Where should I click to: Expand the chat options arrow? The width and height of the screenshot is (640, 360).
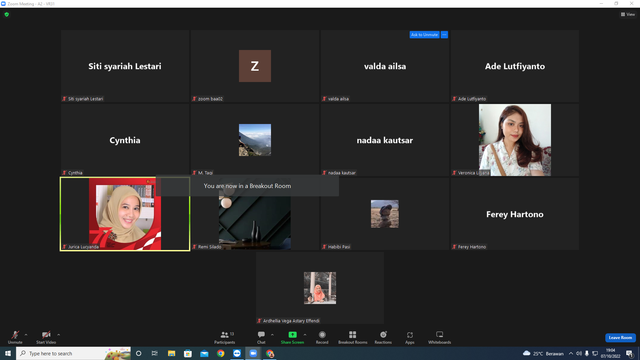[272, 335]
